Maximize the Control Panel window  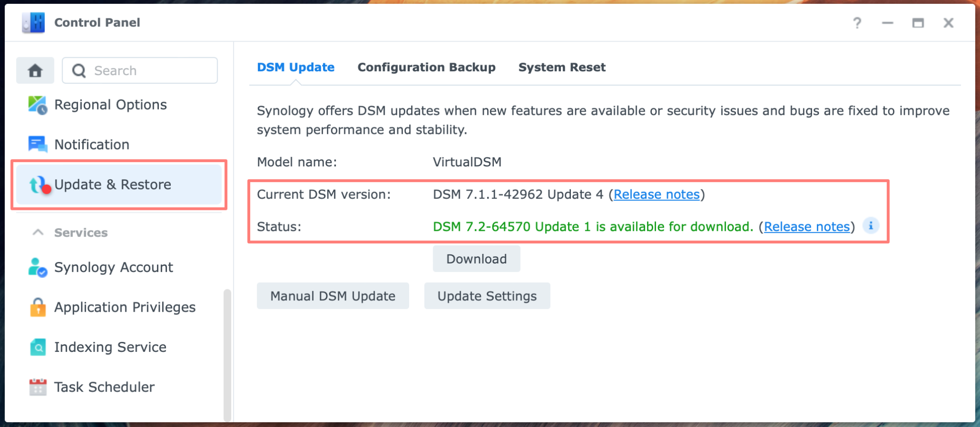tap(918, 22)
